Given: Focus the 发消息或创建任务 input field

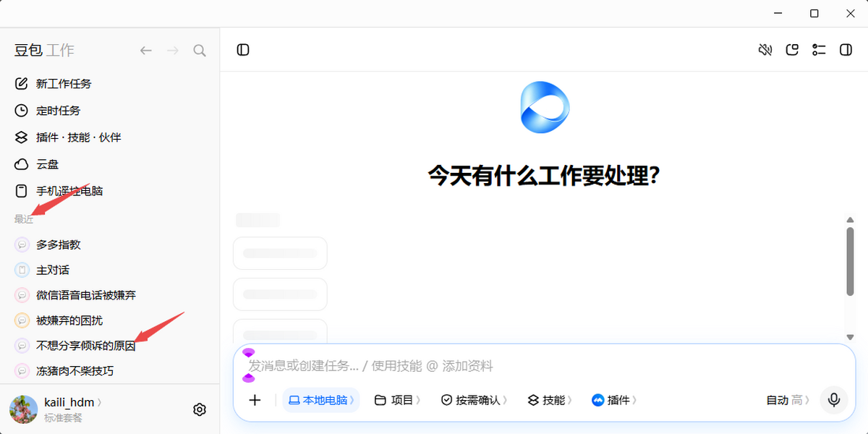Looking at the screenshot, I should [542, 366].
